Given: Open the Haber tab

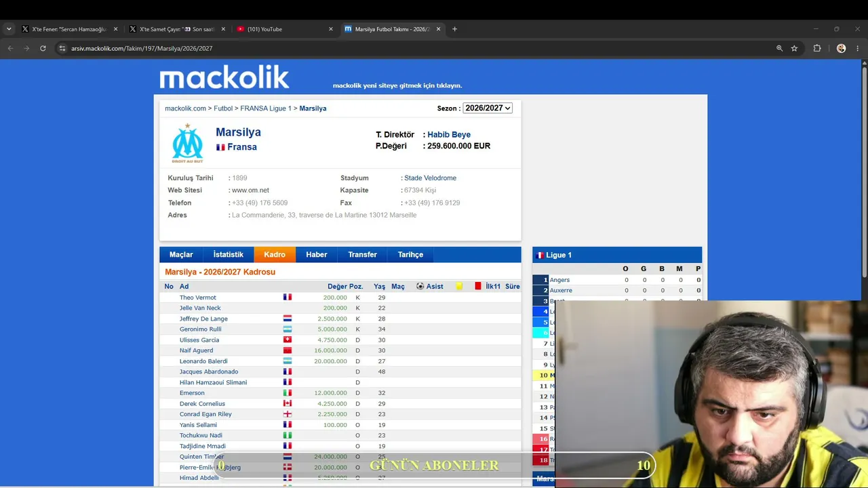Looking at the screenshot, I should pos(317,255).
